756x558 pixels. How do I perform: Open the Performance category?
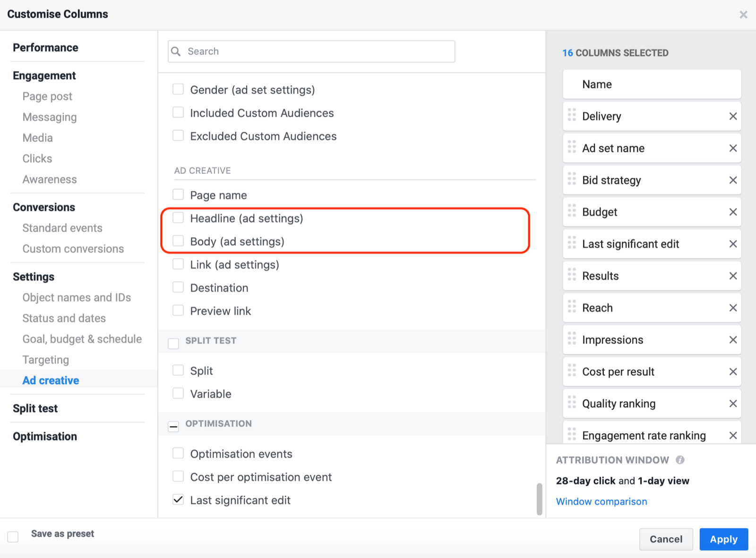[x=45, y=48]
